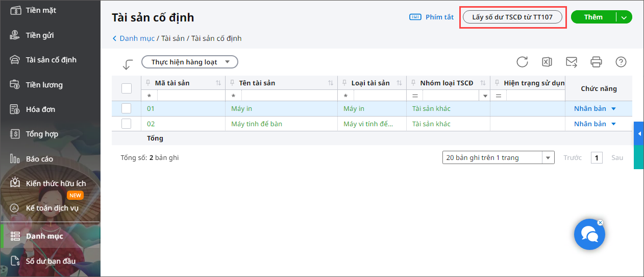
Task: Check the box for asset 01
Action: tap(127, 108)
